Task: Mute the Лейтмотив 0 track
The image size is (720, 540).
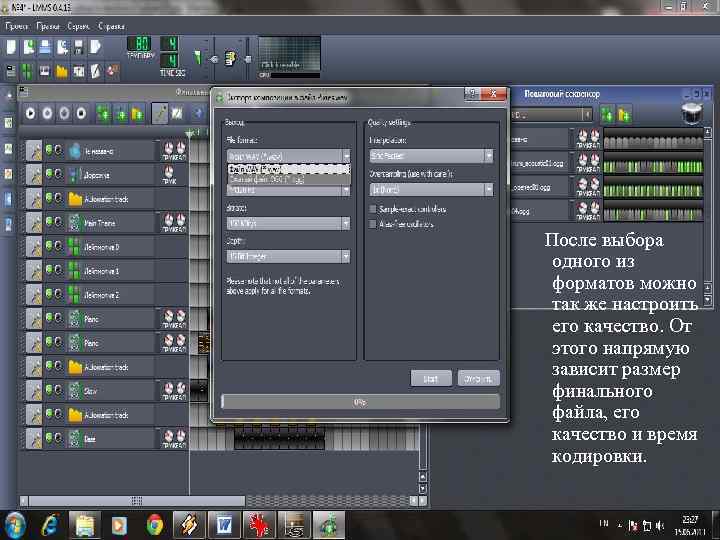Action: (x=49, y=246)
